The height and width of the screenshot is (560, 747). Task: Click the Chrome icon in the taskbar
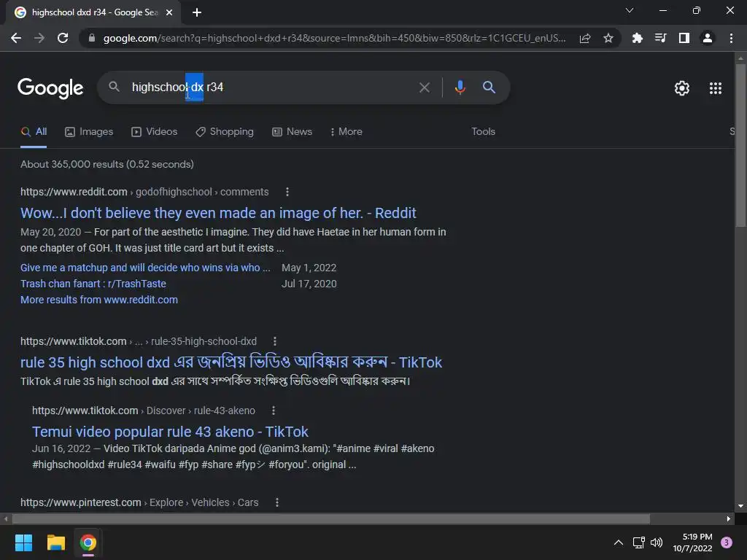(88, 542)
